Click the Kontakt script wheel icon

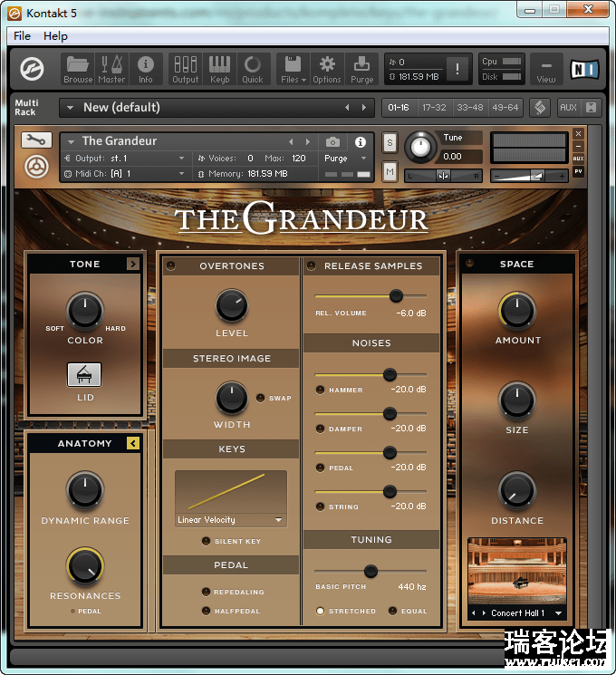[36, 167]
